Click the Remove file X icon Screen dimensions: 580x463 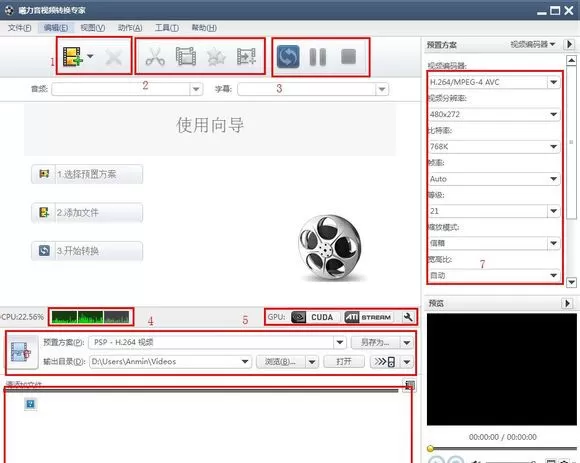pos(113,57)
